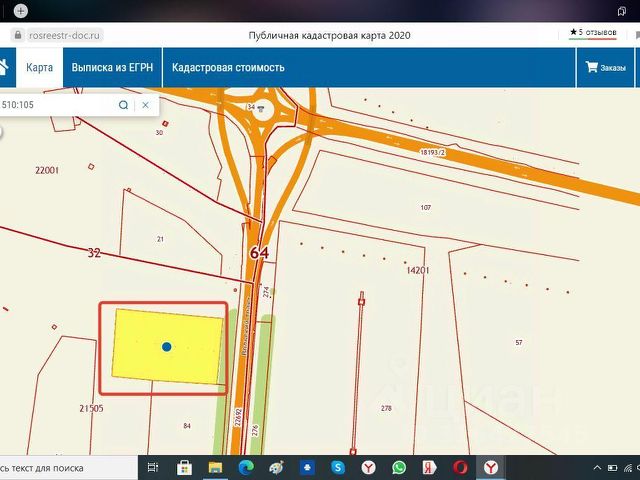Click the 5 отзывов reviews link

coord(593,32)
